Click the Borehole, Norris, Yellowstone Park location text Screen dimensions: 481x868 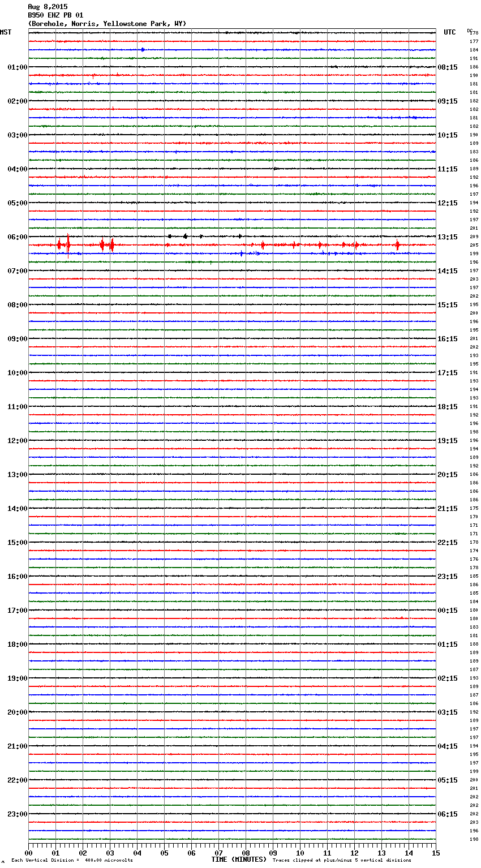[x=107, y=24]
